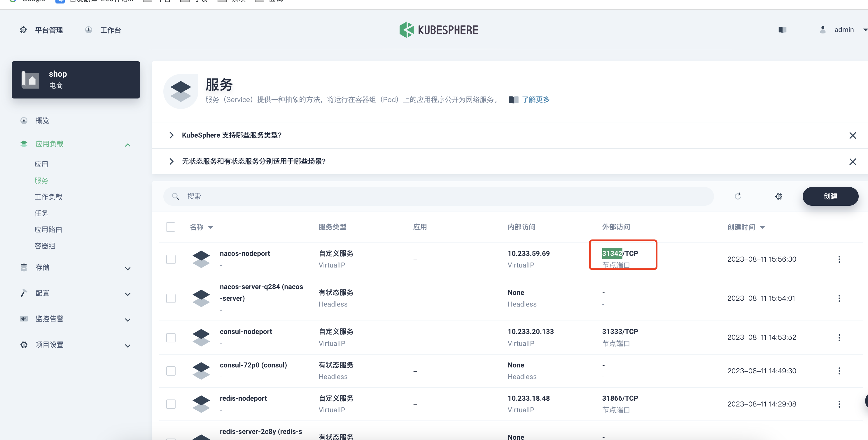This screenshot has width=868, height=440.
Task: Click the search magnifier icon
Action: 175,196
